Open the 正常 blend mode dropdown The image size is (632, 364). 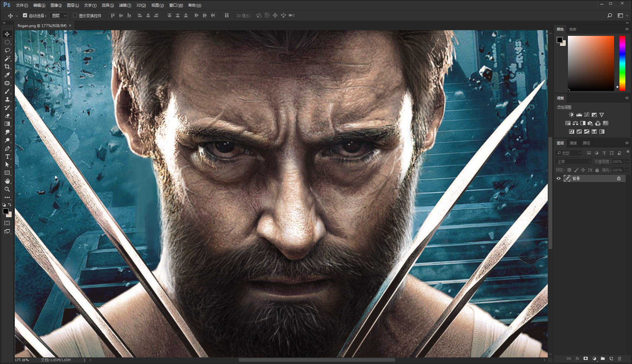pyautogui.click(x=574, y=162)
